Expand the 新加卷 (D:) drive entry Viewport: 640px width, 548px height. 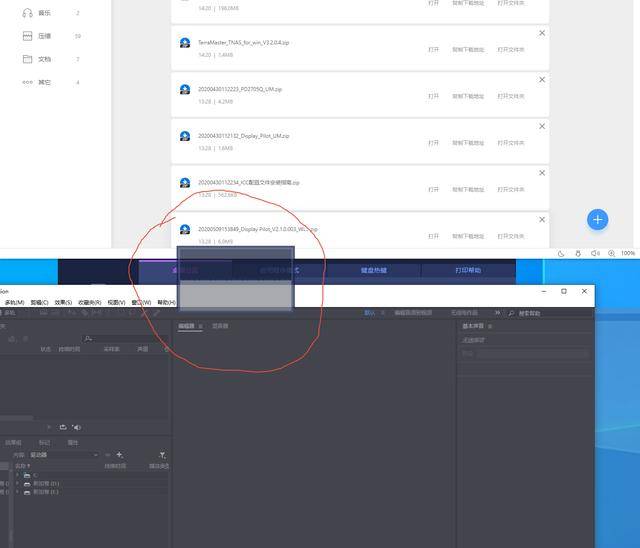[x=17, y=484]
